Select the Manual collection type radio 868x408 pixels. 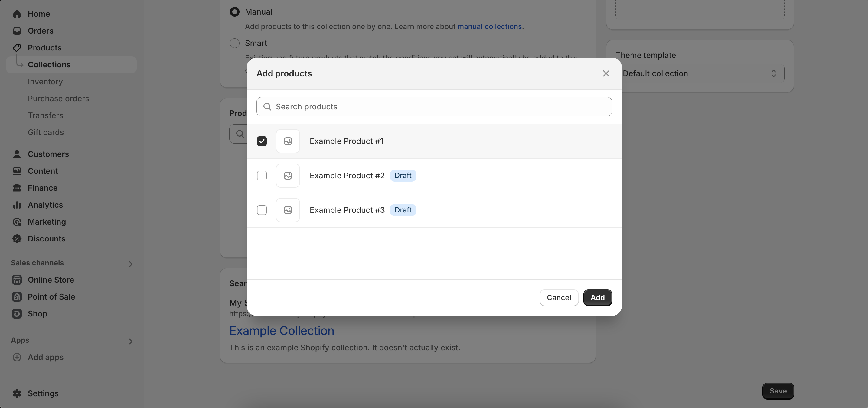(234, 12)
